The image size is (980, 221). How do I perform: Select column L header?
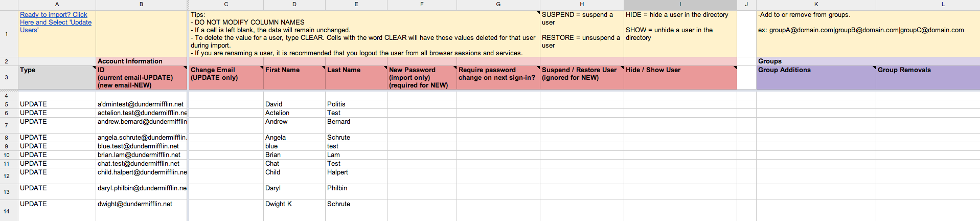click(928, 4)
